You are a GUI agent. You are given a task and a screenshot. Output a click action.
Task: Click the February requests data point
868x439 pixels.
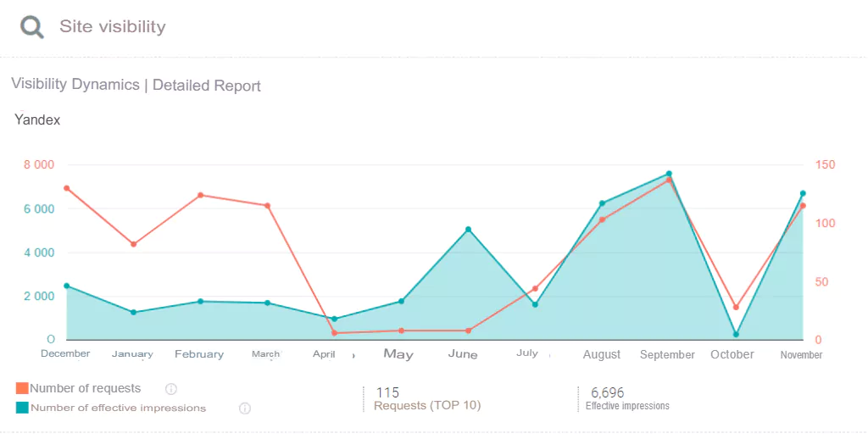coord(200,195)
